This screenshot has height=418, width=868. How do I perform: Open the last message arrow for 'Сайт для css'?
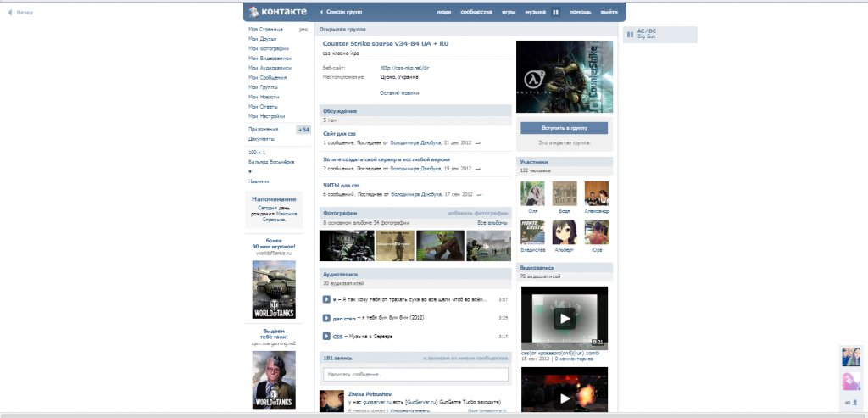point(478,143)
